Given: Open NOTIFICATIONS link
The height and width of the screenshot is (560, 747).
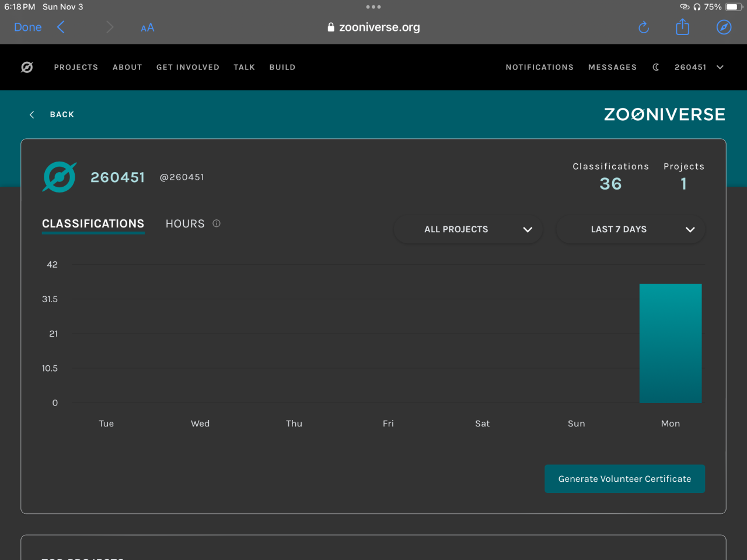Looking at the screenshot, I should click(540, 67).
